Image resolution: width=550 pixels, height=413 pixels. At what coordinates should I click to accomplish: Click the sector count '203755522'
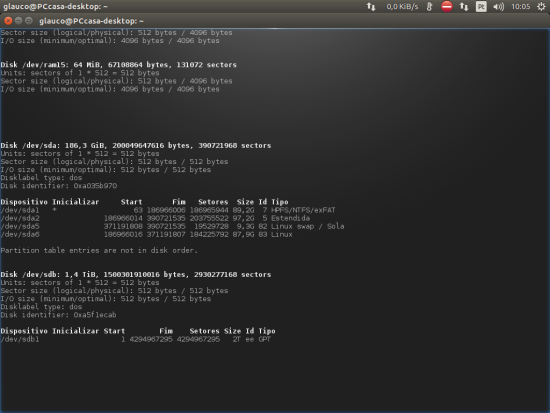[209, 218]
